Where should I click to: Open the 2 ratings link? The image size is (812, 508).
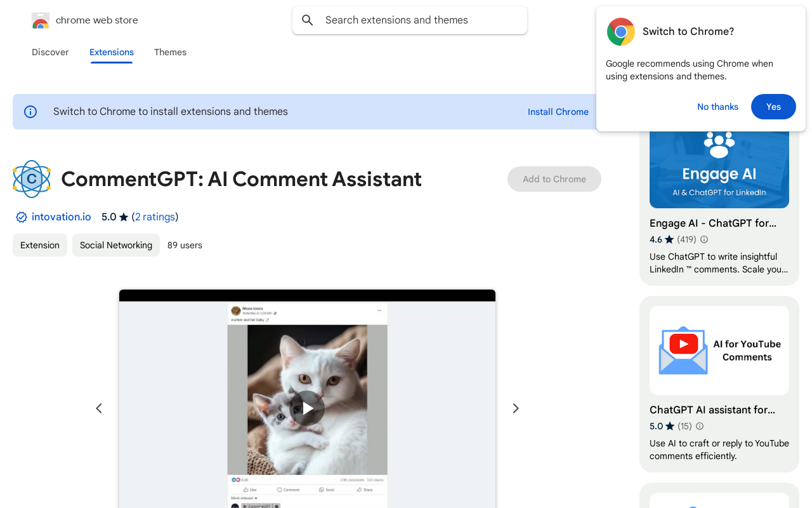tap(155, 217)
